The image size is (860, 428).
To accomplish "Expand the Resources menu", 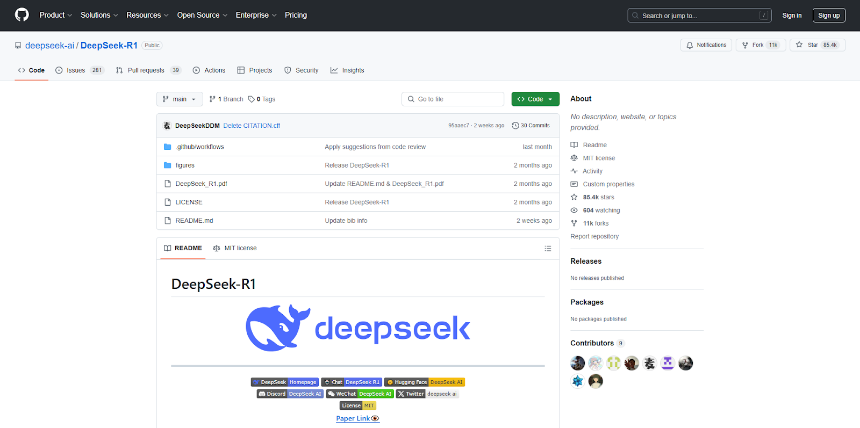I will tap(147, 15).
